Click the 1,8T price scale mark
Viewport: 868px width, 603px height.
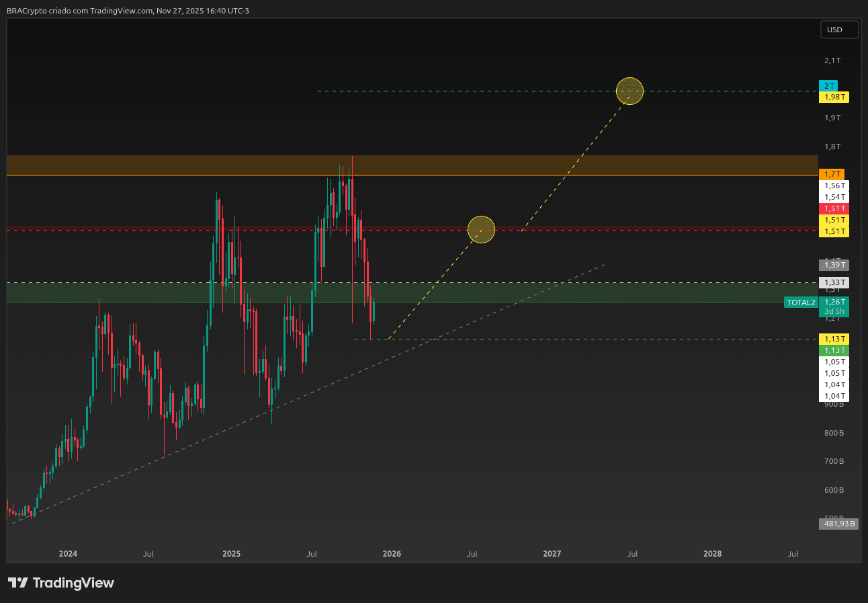(x=832, y=147)
